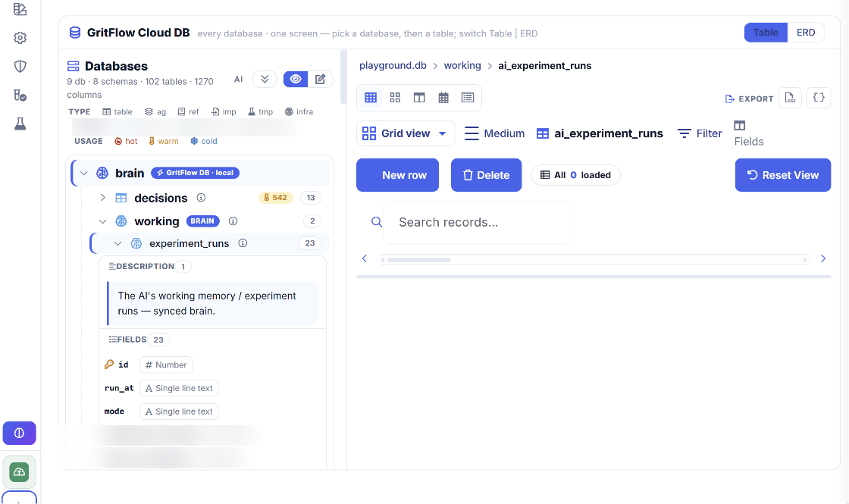Show info for experiment_runs

pos(243,243)
